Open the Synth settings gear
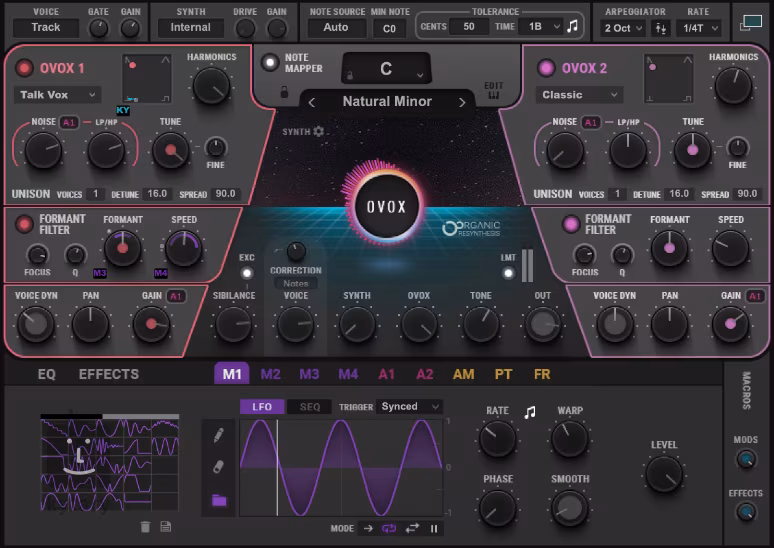Viewport: 774px width, 548px height. point(318,131)
